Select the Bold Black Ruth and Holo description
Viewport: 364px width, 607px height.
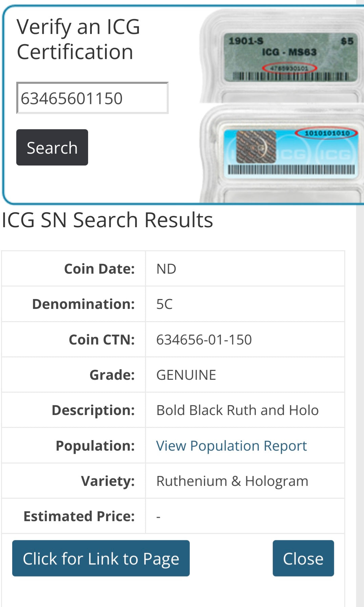237,410
